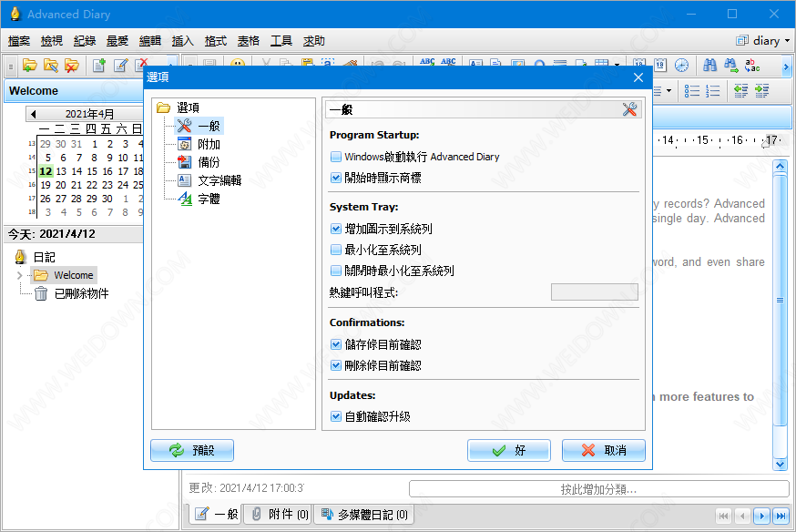Open the 編輯 menu
Screen dimensions: 796x532
(149, 41)
